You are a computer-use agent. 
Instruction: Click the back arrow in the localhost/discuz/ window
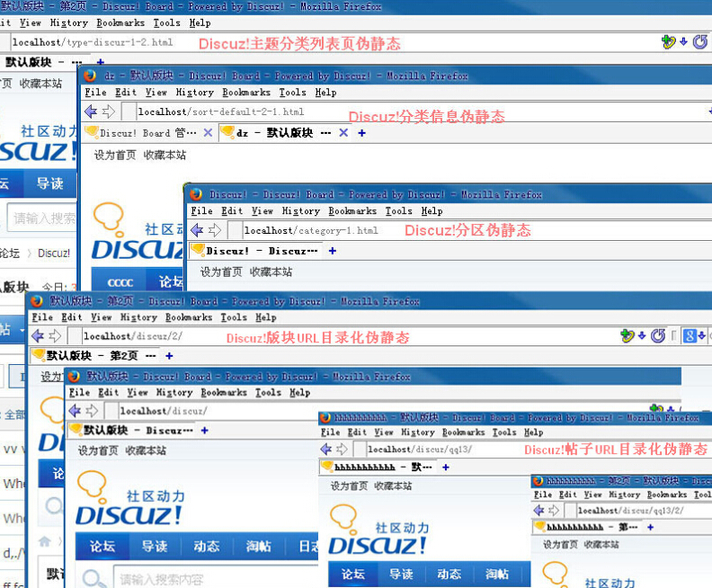point(75,411)
